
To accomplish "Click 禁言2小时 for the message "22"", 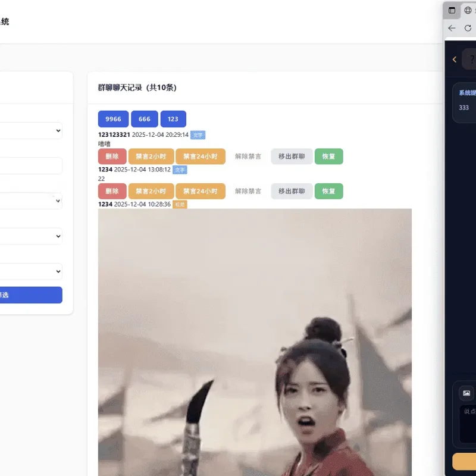I will click(x=151, y=191).
